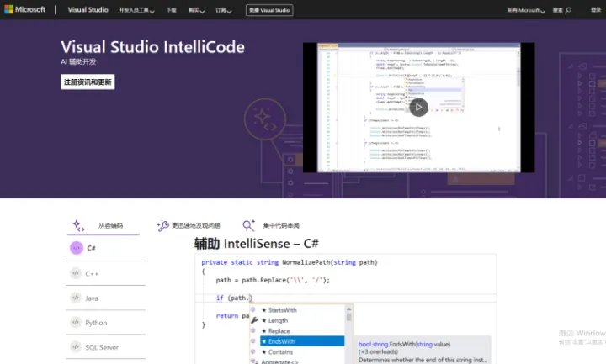Click the download item in navigation

171,10
